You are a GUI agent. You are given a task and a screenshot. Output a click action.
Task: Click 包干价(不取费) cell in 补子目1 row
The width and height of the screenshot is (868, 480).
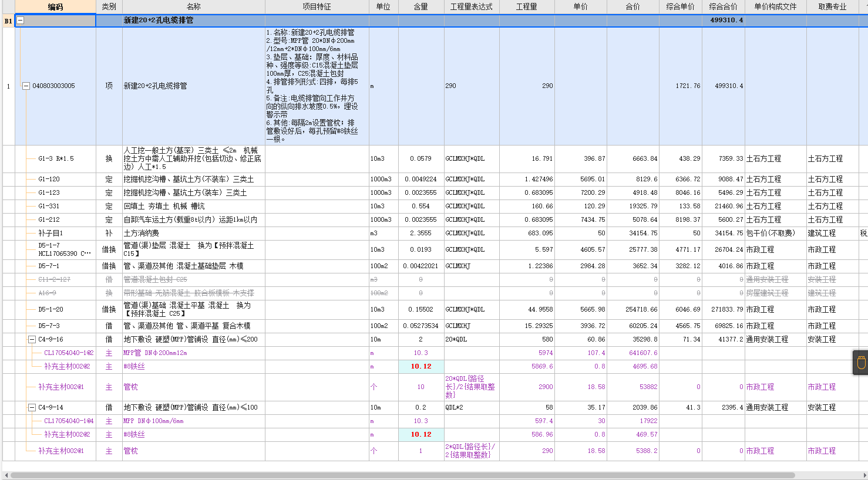pos(776,233)
